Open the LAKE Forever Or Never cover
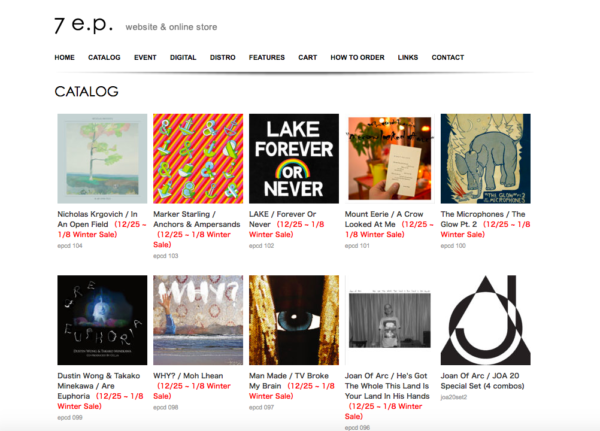 pos(294,158)
